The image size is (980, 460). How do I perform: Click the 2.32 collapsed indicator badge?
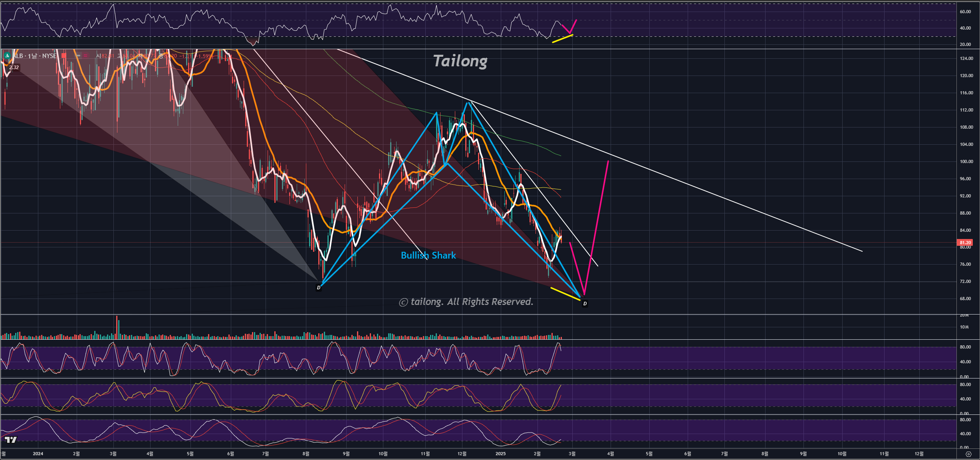[14, 68]
